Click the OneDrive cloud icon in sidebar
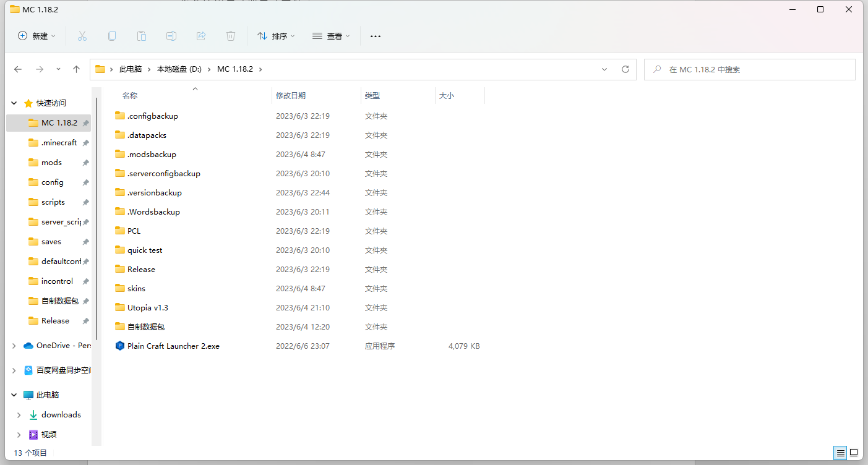The width and height of the screenshot is (868, 465). click(28, 346)
